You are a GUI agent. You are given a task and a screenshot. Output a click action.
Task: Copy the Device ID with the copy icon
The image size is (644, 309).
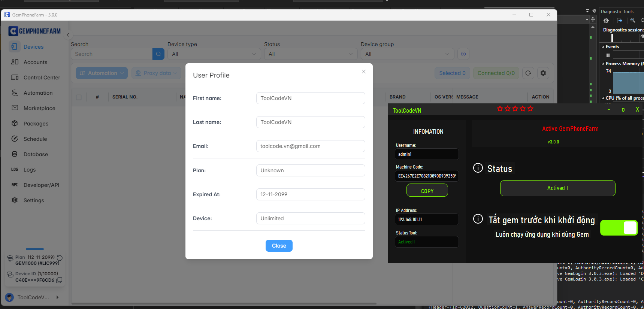pyautogui.click(x=59, y=280)
